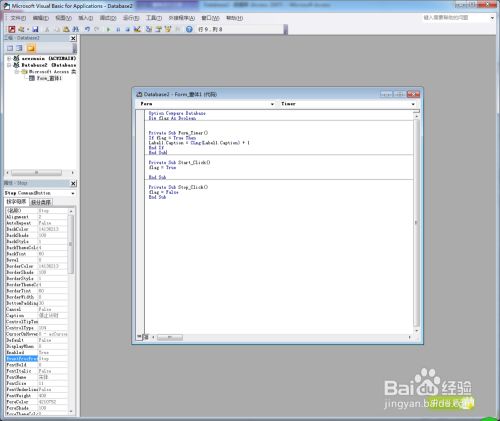The width and height of the screenshot is (500, 421).
Task: Click the 'Private Sub Form_Timer()' code line
Action: [178, 133]
